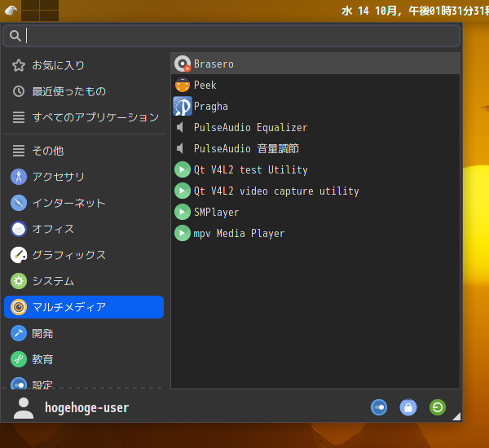Launch Qt V4L2 video capture utility entry

click(315, 191)
